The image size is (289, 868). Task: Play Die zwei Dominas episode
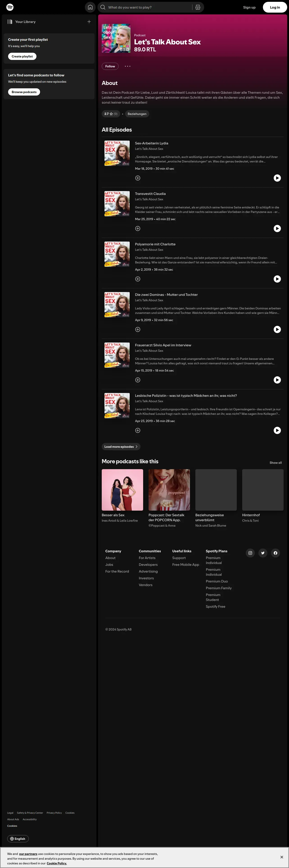[277, 329]
